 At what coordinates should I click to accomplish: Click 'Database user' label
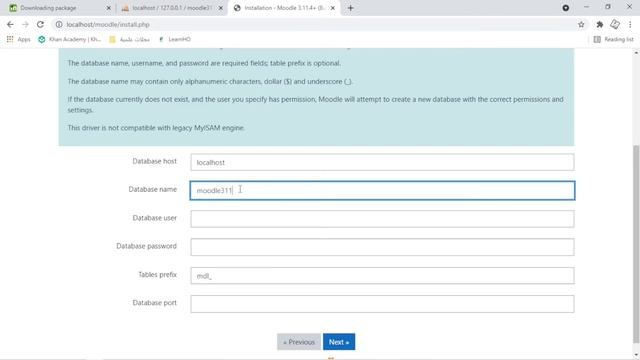click(154, 218)
